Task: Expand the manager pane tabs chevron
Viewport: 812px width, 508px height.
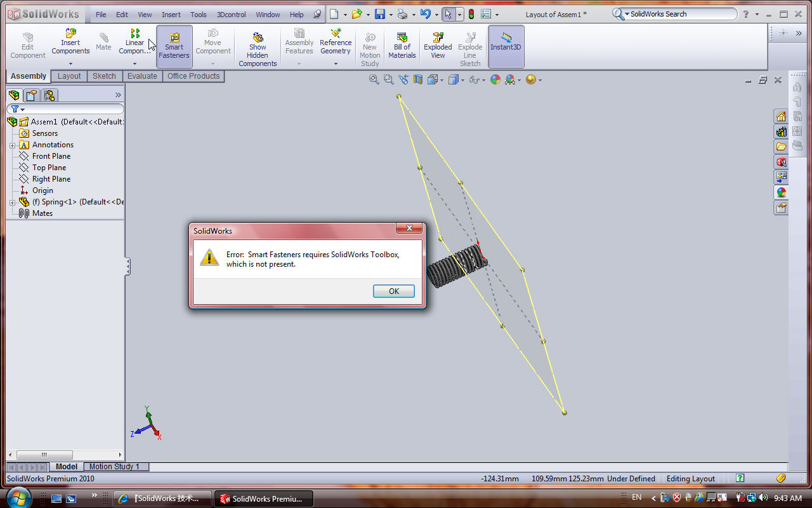Action: pyautogui.click(x=118, y=95)
